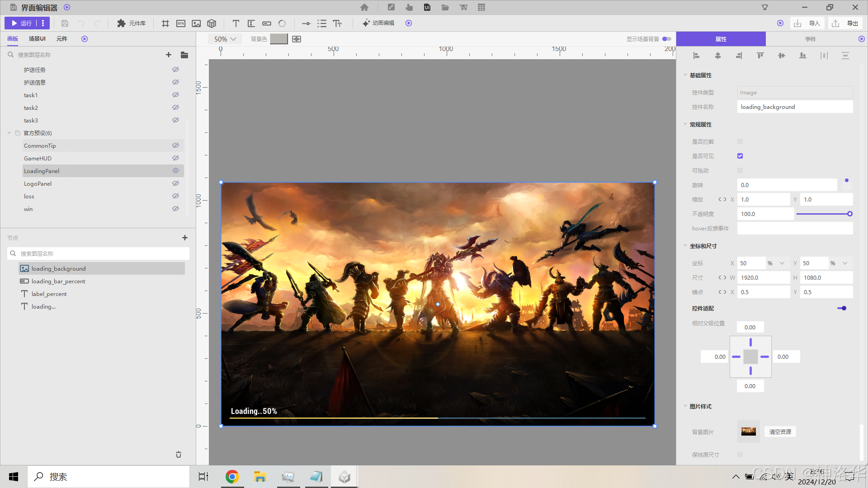Select the 属性 properties tab
This screenshot has height=488, width=868.
click(721, 39)
